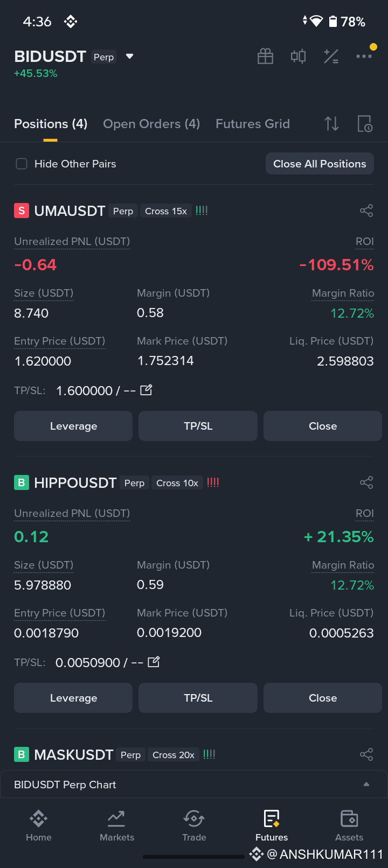The width and height of the screenshot is (388, 868).
Task: Expand the BIDUSDT pair dropdown arrow
Action: pos(129,56)
